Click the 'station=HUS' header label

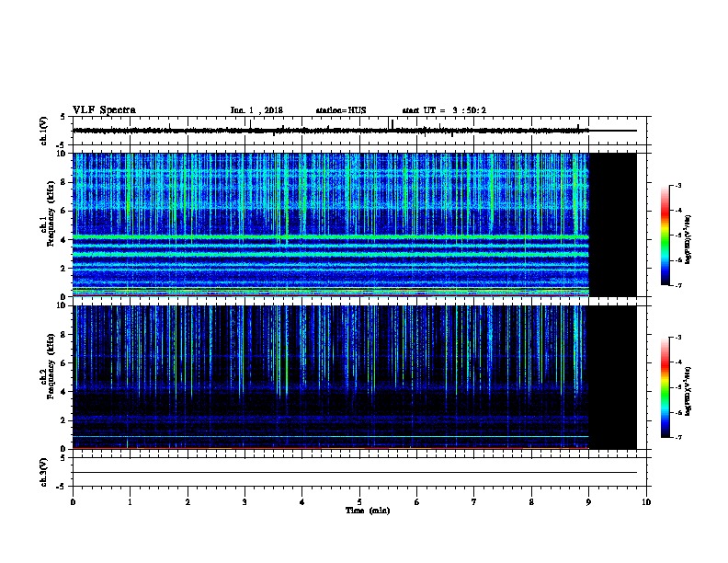pyautogui.click(x=341, y=110)
